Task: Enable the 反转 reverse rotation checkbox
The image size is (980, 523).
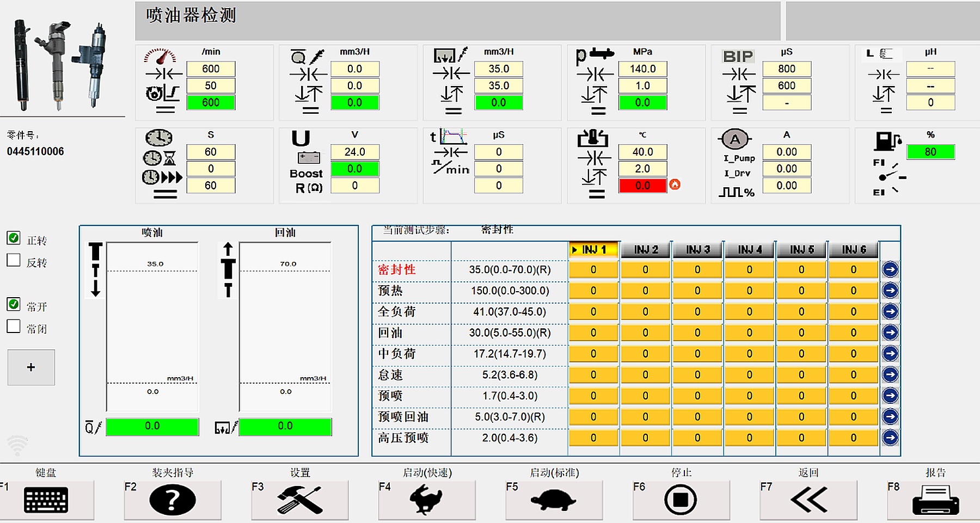Action: 14,260
